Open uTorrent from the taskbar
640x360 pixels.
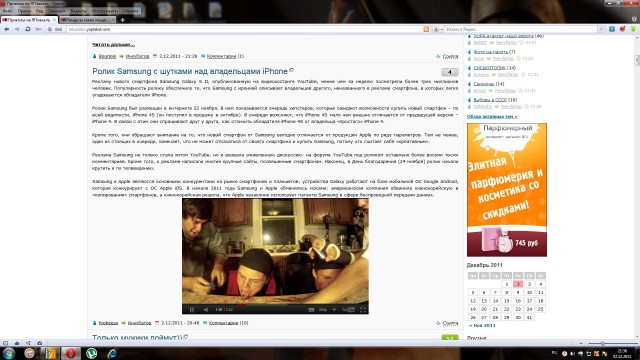91,353
